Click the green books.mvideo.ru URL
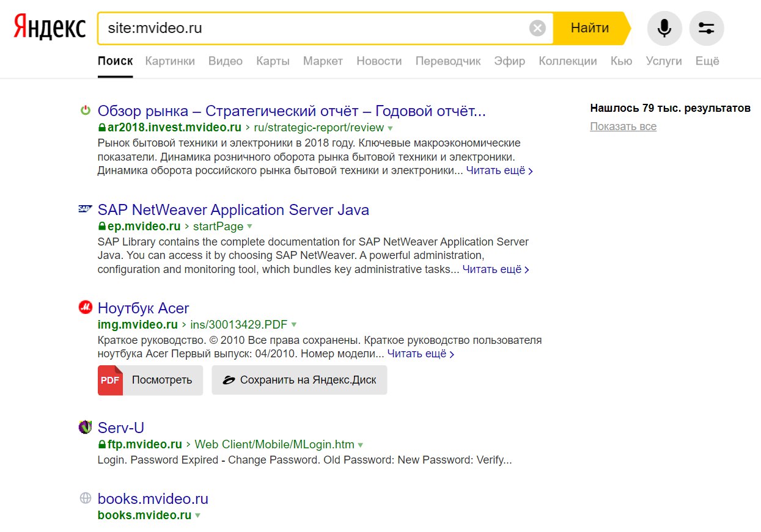 click(x=145, y=515)
